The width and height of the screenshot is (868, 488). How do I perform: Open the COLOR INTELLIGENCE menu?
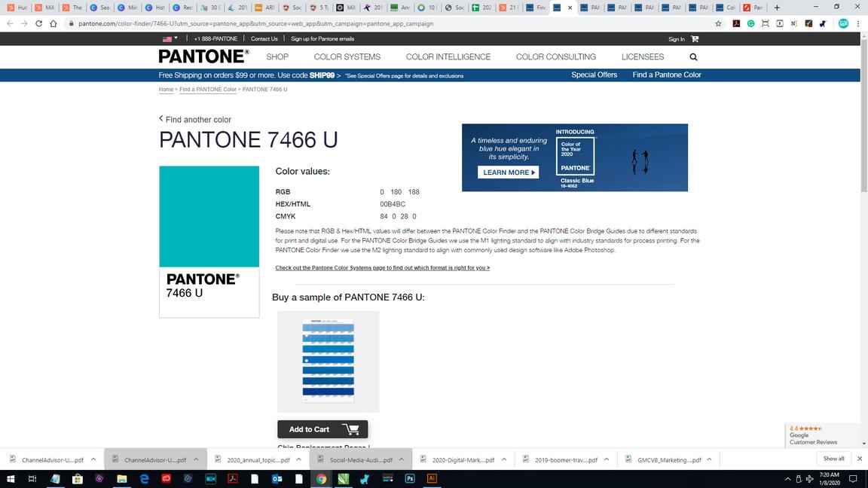448,57
